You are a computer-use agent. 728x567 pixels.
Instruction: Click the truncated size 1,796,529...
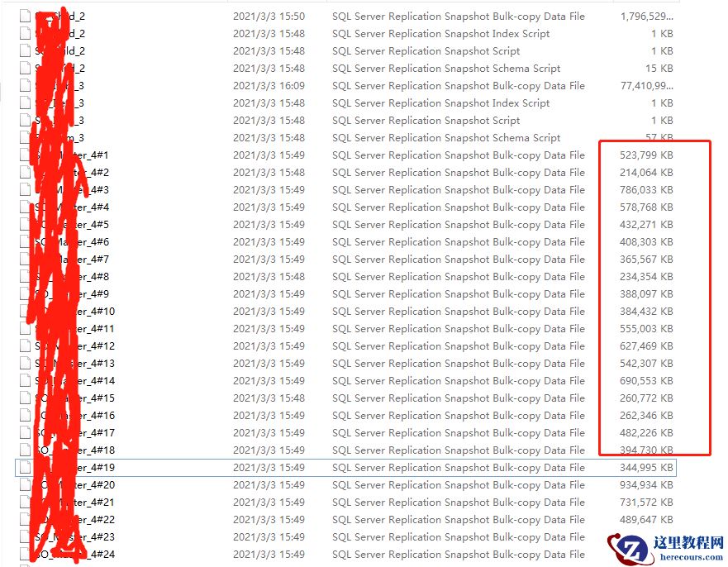pos(647,17)
